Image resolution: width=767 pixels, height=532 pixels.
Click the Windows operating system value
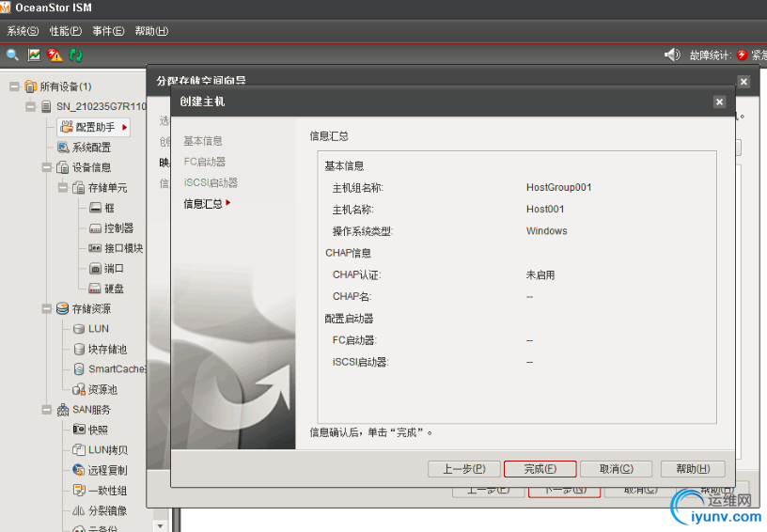546,231
